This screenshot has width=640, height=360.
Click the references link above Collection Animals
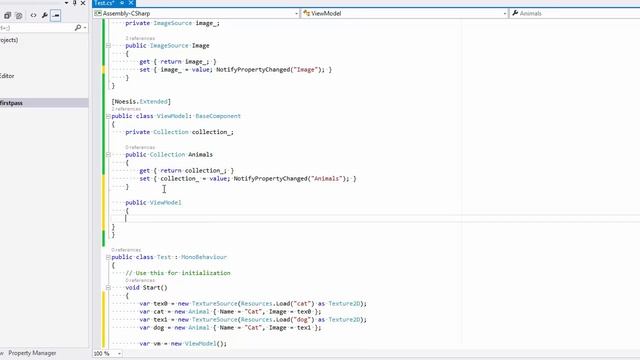click(140, 147)
